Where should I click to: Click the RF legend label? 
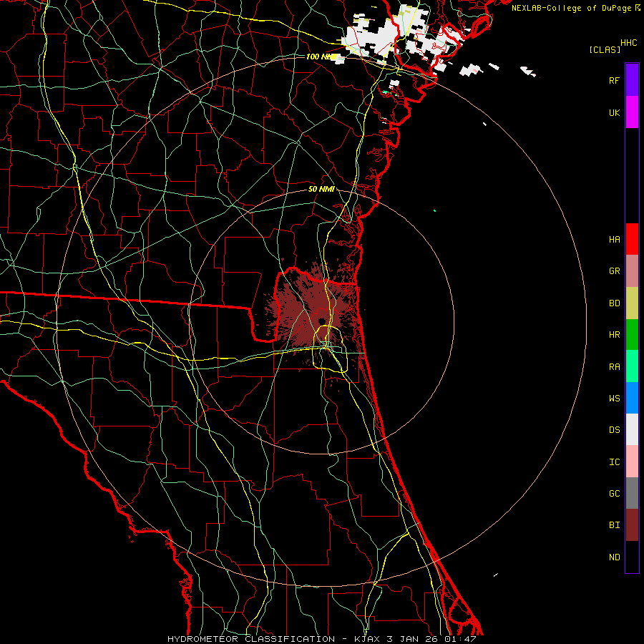[614, 80]
